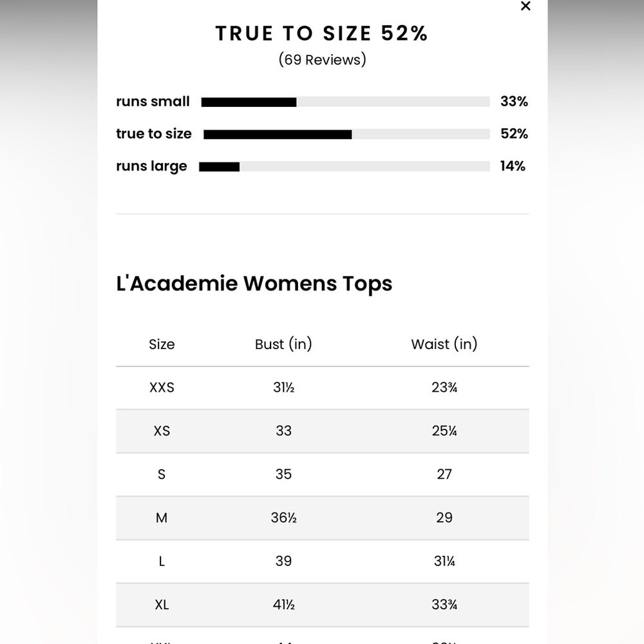Click the S size row

323,475
